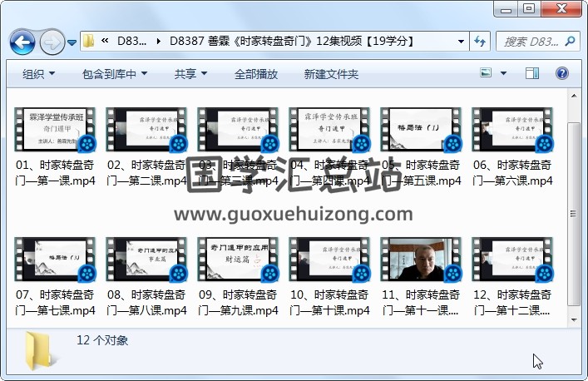Select thumbnail of 第三课.mp4

[238, 130]
